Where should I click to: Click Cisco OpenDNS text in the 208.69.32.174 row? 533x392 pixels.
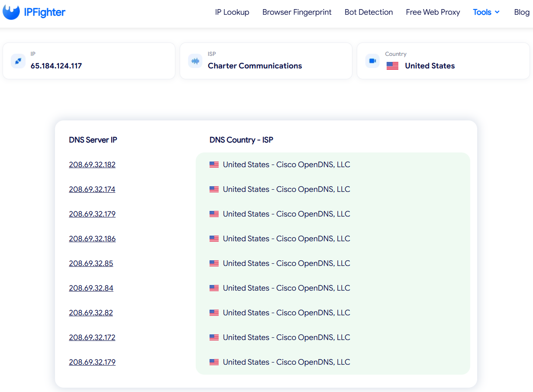(x=313, y=189)
